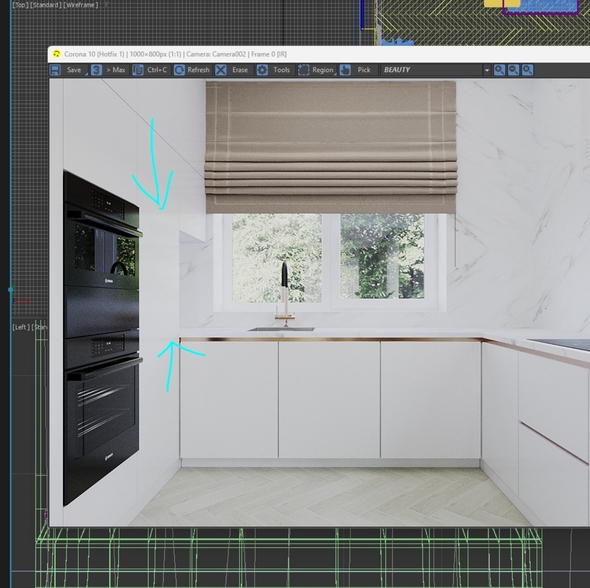Screen dimensions: 590x588
Task: Toggle the Pick object hand tool
Action: pos(345,70)
